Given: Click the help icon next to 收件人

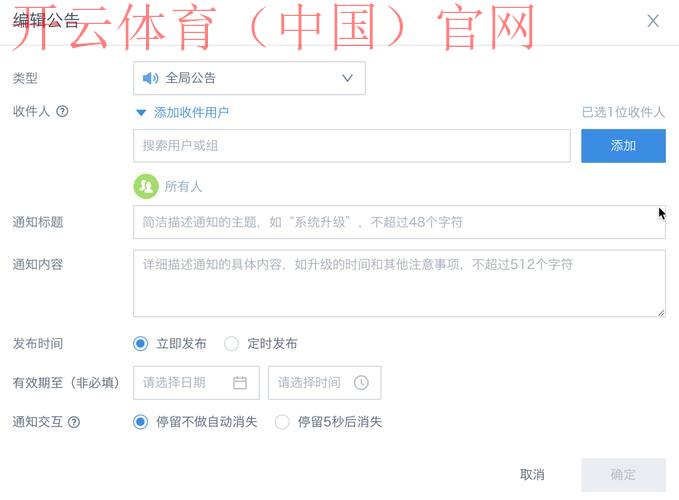Looking at the screenshot, I should pyautogui.click(x=62, y=112).
